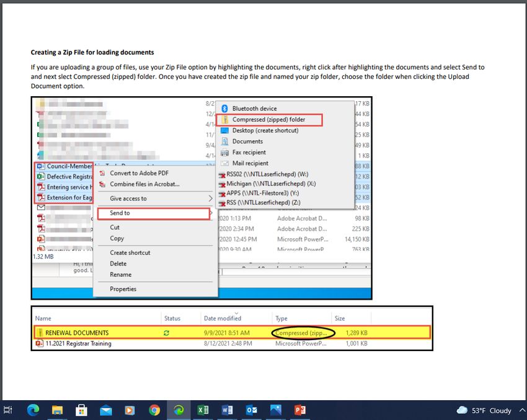Select Combine files in Acrobat...
Screen dimensions: 527x420
pos(144,184)
